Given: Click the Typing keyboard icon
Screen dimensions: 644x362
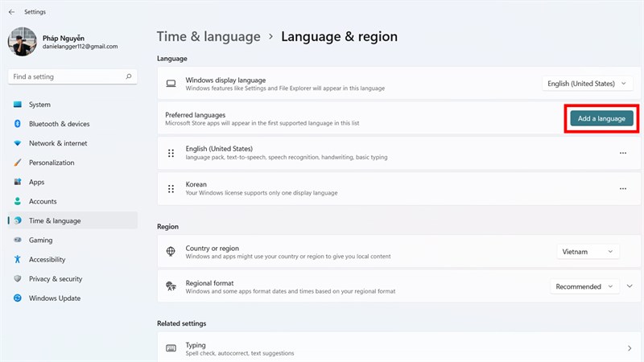Looking at the screenshot, I should coord(171,348).
